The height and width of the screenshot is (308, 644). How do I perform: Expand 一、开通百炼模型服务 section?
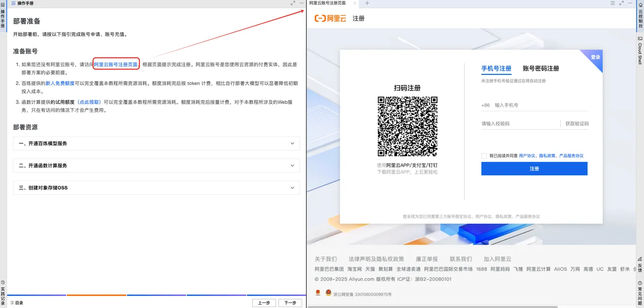click(156, 143)
